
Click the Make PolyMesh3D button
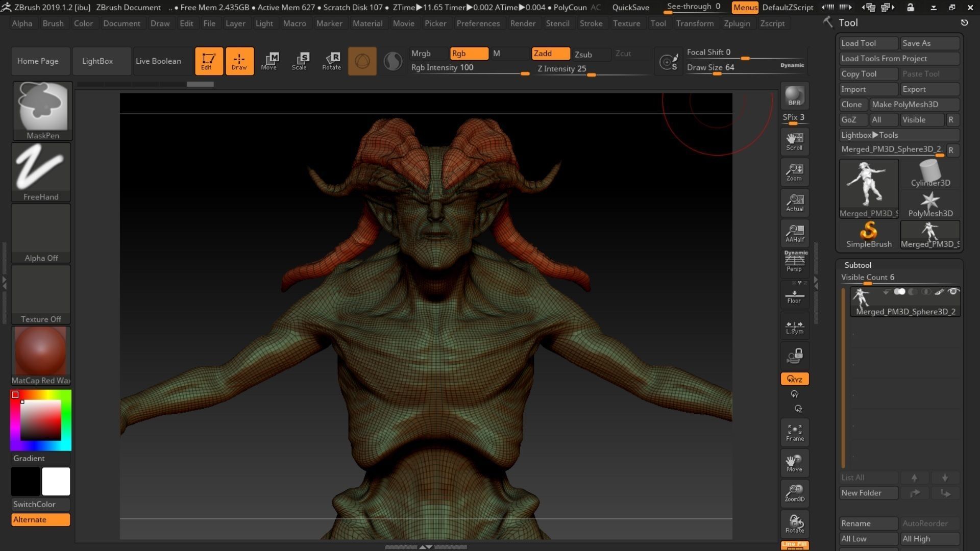click(915, 104)
